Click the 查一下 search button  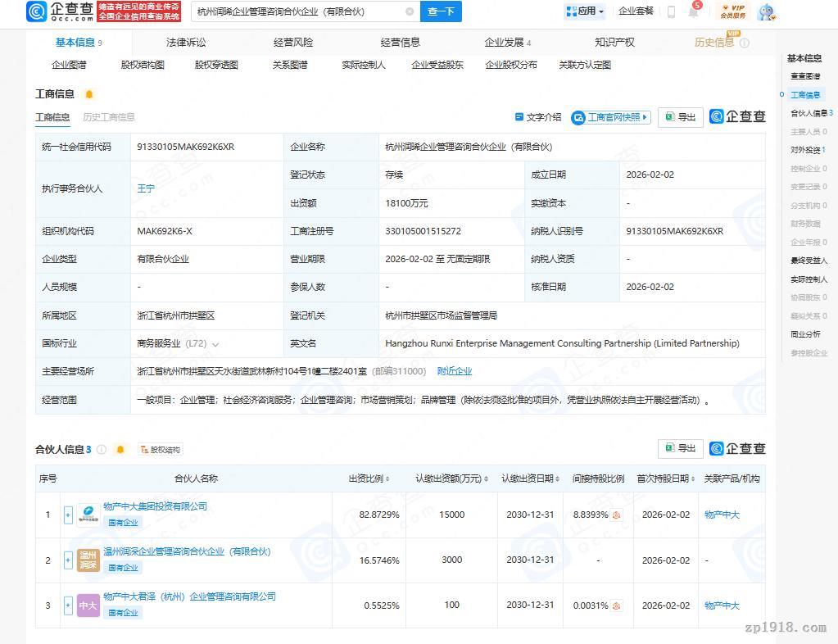[441, 11]
